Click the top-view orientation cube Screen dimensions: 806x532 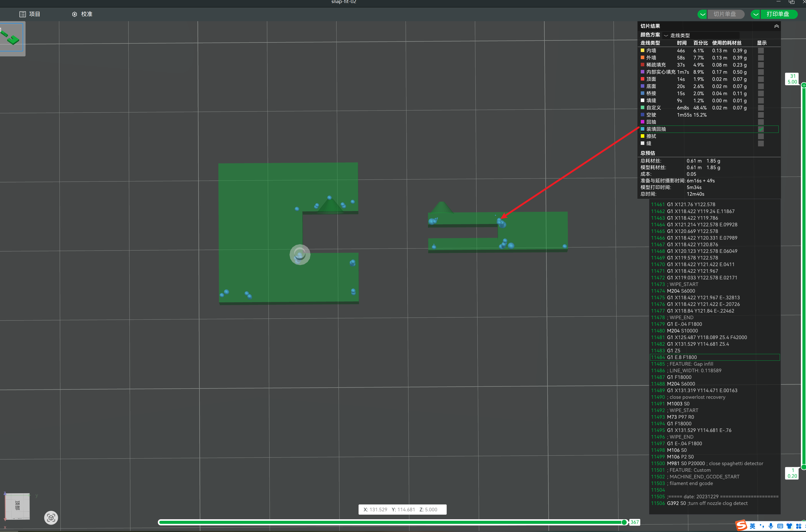click(x=17, y=506)
